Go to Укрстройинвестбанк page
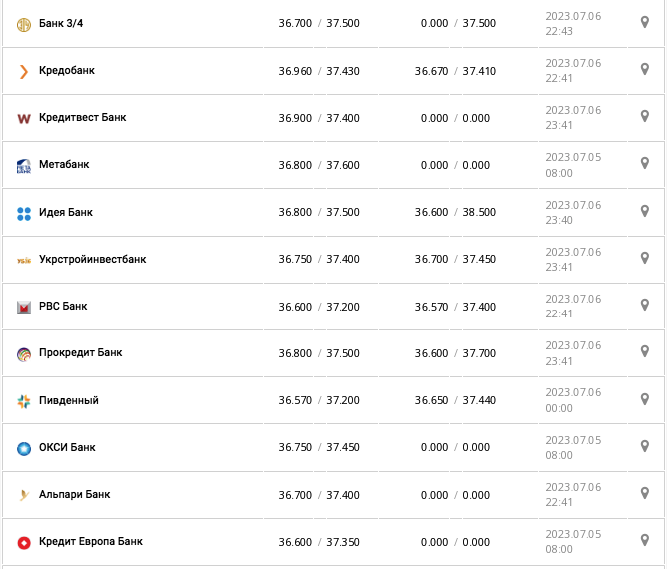Screen dimensions: 667x569 pyautogui.click(x=92, y=260)
